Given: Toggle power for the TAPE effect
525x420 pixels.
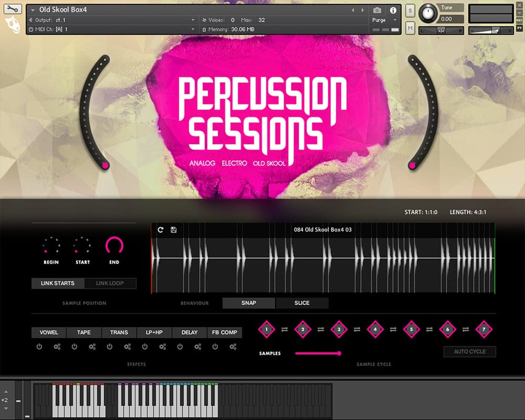Looking at the screenshot, I should click(x=74, y=347).
